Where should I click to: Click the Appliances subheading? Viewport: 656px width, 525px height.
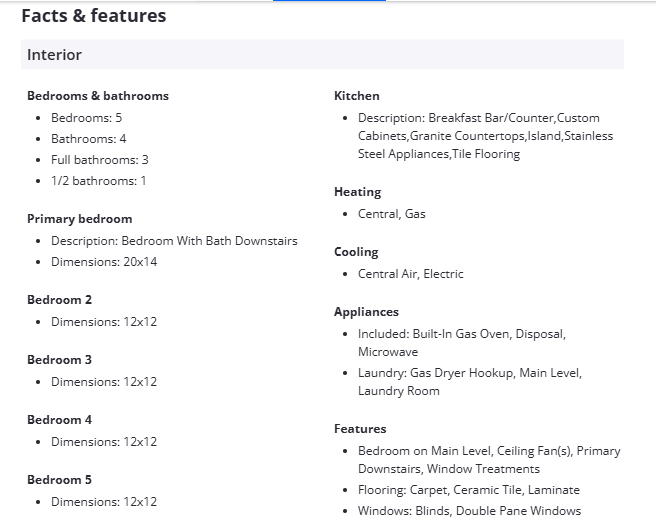(367, 312)
